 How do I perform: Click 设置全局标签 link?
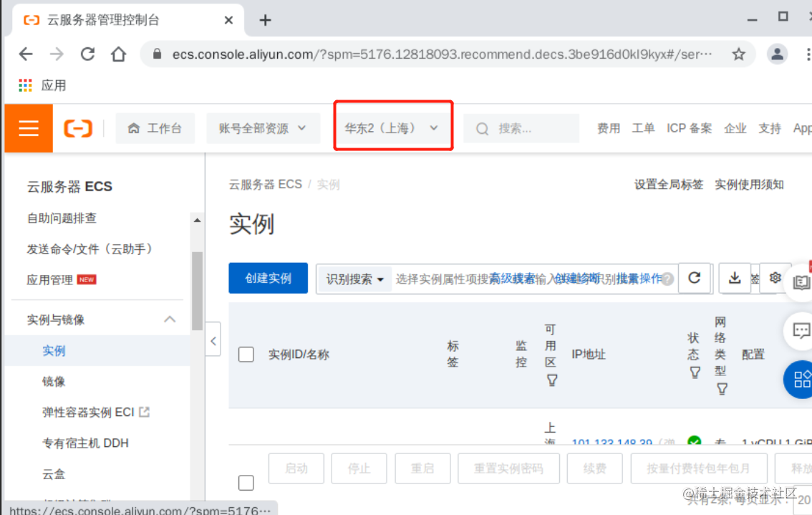tap(669, 185)
